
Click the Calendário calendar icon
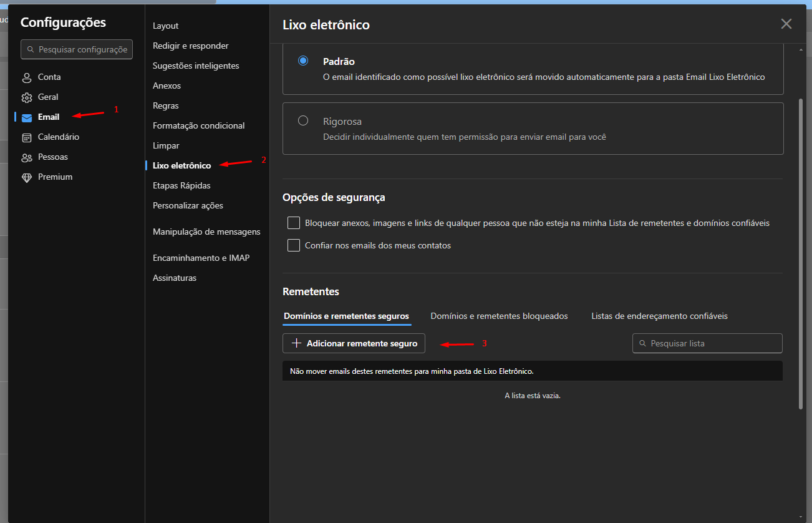coord(26,137)
